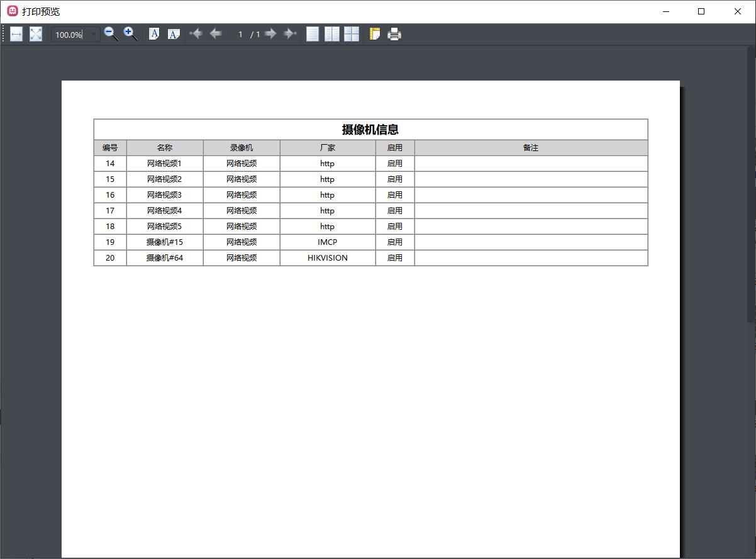Click the vertical scrollbar on the right
The width and height of the screenshot is (756, 559).
coord(751,189)
